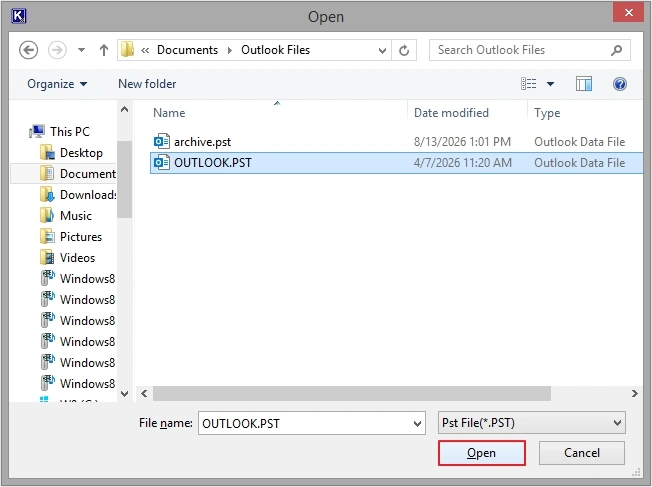Click the Open button
The height and width of the screenshot is (487, 652).
pyautogui.click(x=482, y=453)
